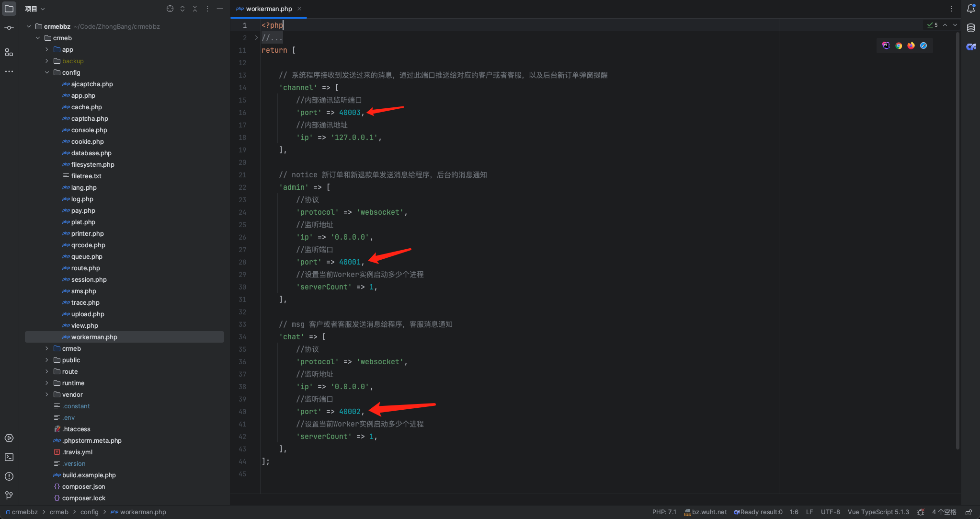This screenshot has height=519, width=980.
Task: Collapse the crmeb folder
Action: pyautogui.click(x=38, y=38)
